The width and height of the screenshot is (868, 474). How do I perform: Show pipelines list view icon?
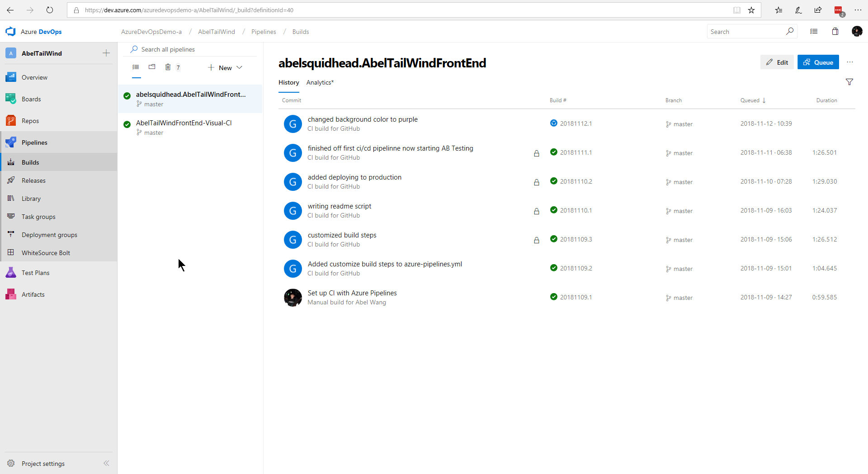coord(136,67)
